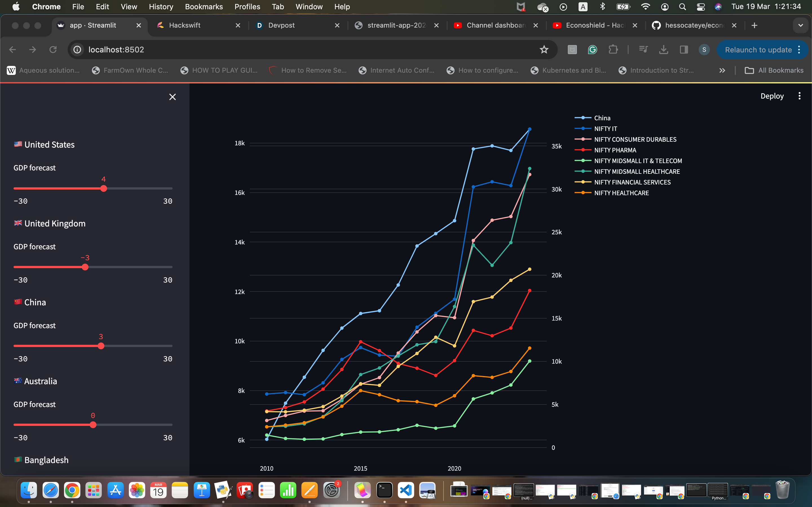
Task: Click the Grammarly extension icon
Action: [x=593, y=50]
